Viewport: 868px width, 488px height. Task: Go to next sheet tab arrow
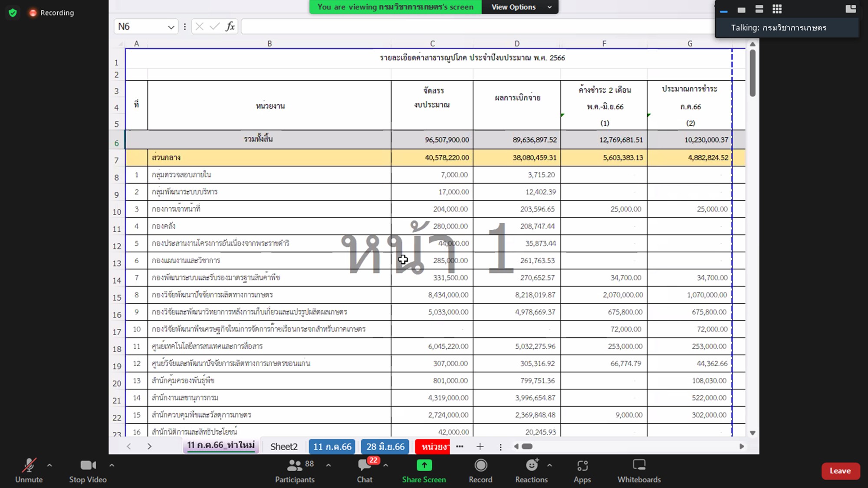pyautogui.click(x=149, y=446)
